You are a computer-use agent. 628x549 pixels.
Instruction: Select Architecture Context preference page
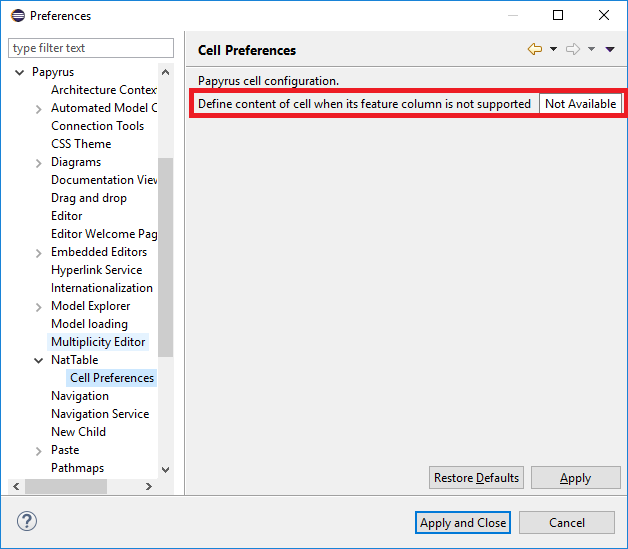tap(104, 90)
